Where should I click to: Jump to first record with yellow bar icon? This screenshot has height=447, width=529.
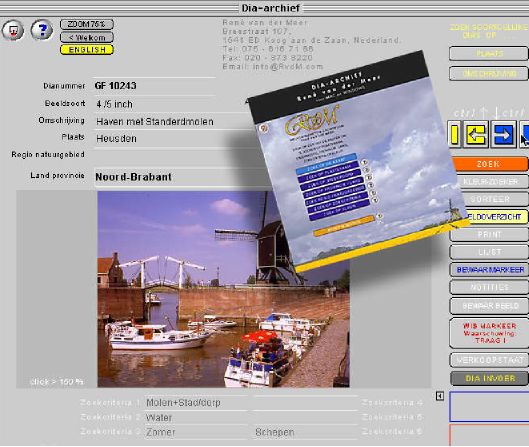455,134
